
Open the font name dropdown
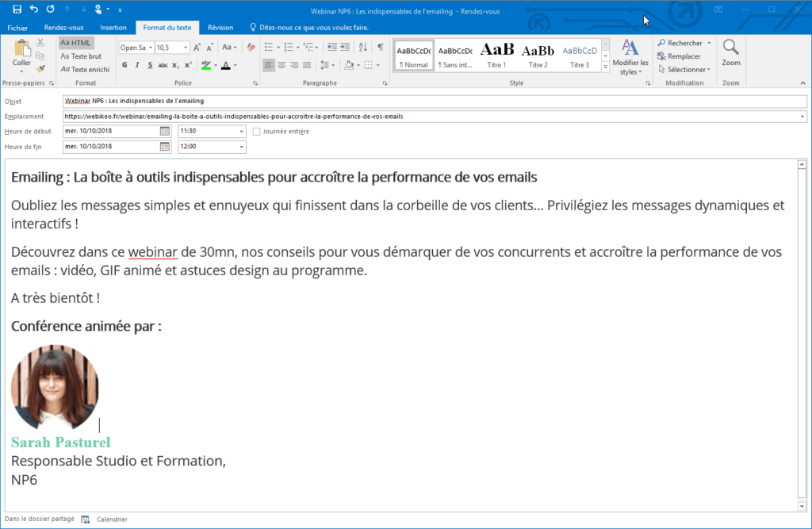coord(151,48)
